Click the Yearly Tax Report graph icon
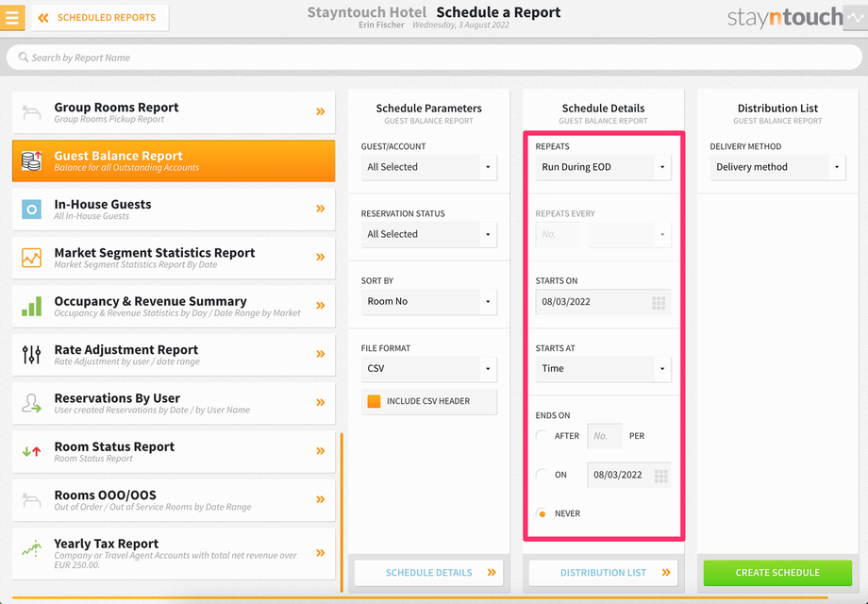 31,548
